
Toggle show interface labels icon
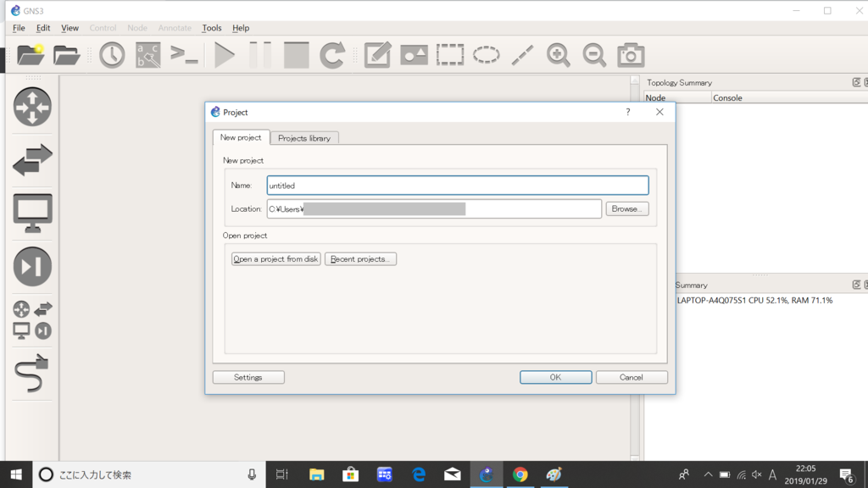148,55
